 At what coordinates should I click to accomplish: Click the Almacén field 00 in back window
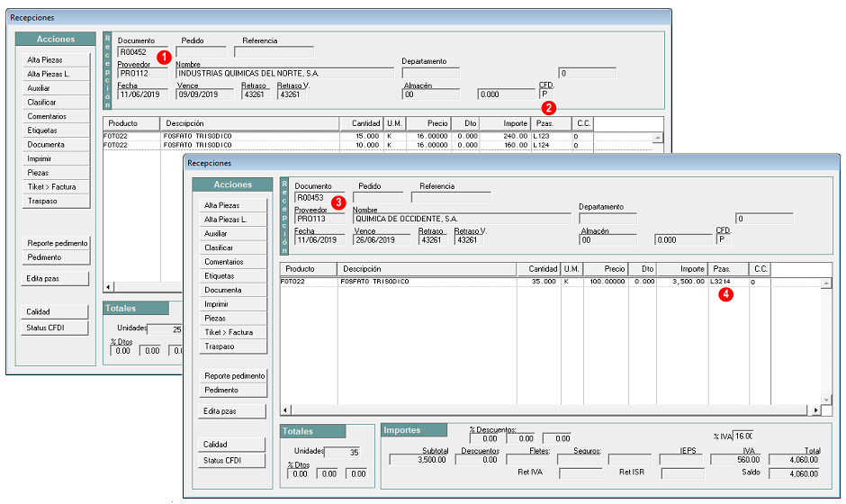431,94
